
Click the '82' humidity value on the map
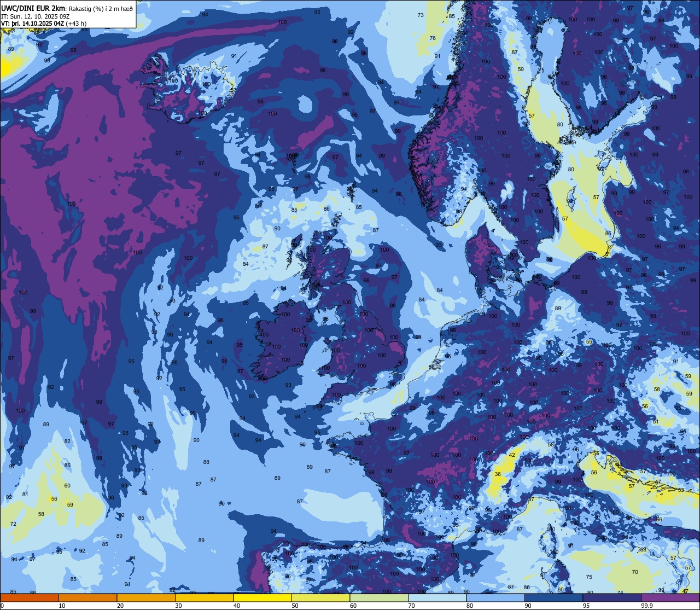tap(67, 441)
